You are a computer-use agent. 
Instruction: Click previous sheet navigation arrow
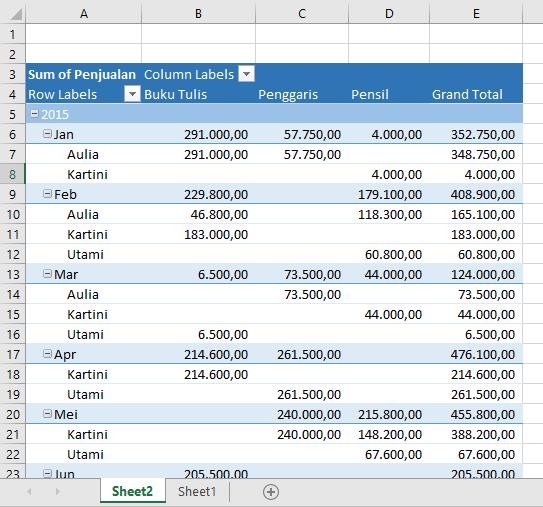click(29, 491)
